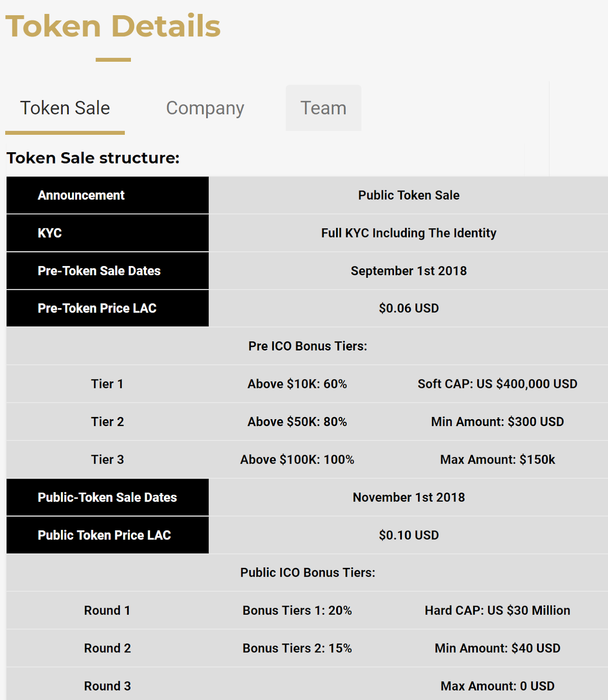Switch to the Token Sale tab

point(65,108)
